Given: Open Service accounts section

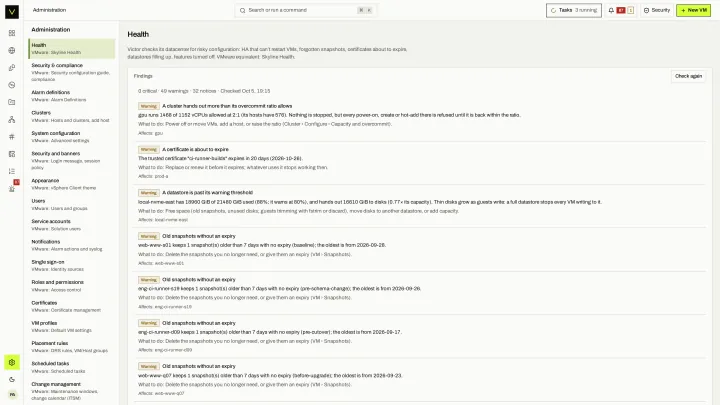Looking at the screenshot, I should coord(72,225).
